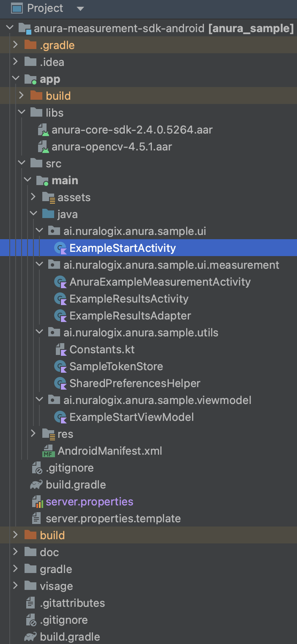Select the SharedPreferencesHelper class
This screenshot has height=644, width=297.
[x=135, y=383]
